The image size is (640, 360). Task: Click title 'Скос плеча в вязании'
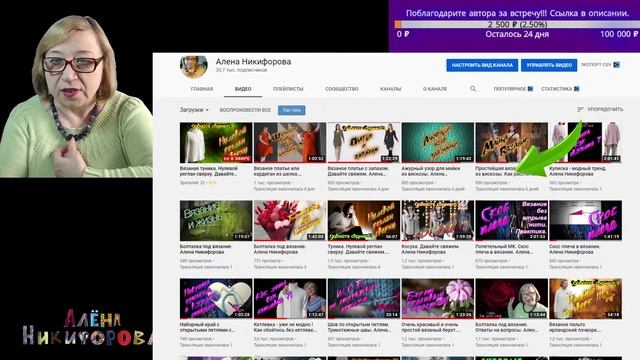tap(575, 249)
